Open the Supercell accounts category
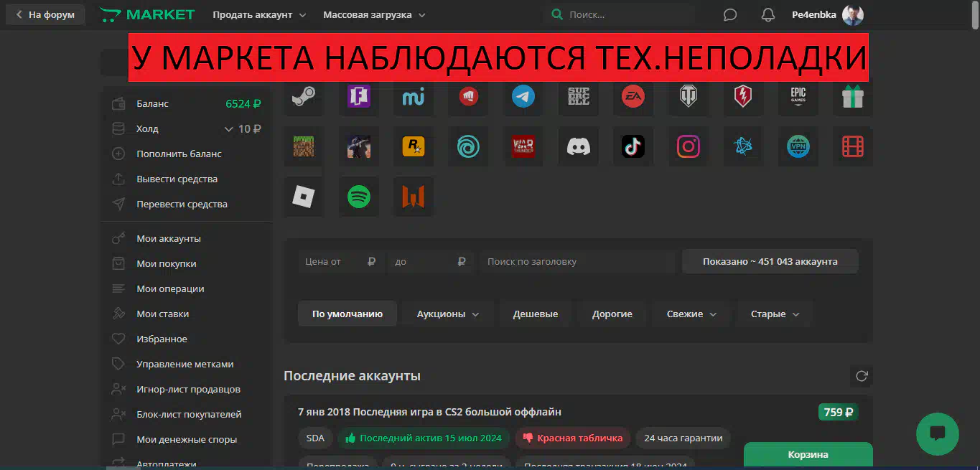The height and width of the screenshot is (470, 980). 578,96
